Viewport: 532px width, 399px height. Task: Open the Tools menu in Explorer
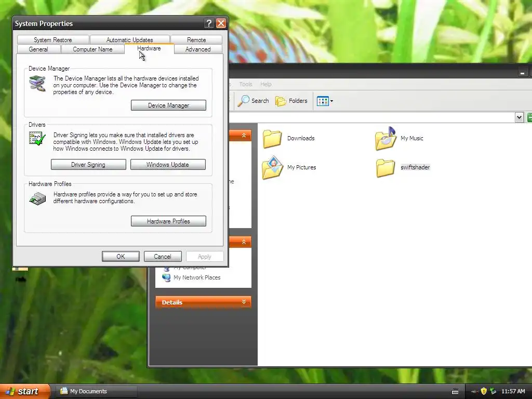pos(246,84)
